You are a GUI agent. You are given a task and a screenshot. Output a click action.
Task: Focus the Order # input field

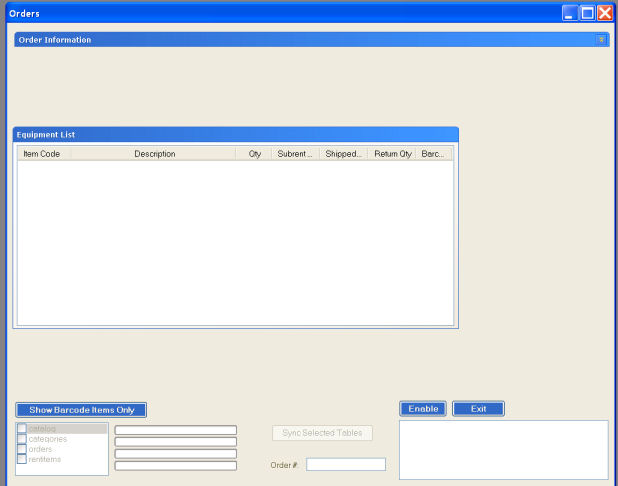[345, 465]
